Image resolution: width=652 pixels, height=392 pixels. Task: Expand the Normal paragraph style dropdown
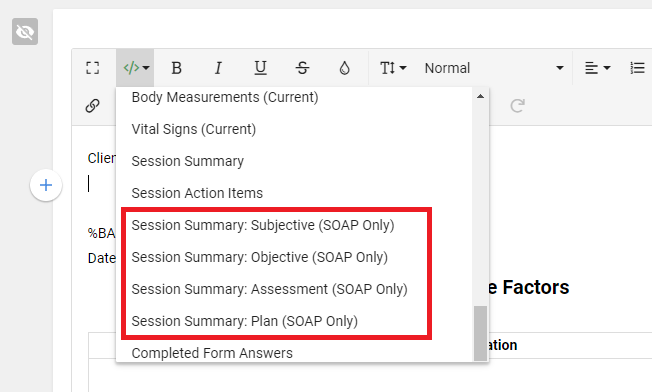[x=494, y=68]
